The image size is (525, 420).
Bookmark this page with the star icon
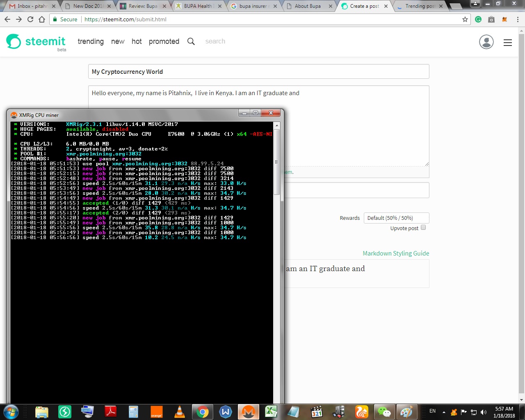[x=465, y=19]
